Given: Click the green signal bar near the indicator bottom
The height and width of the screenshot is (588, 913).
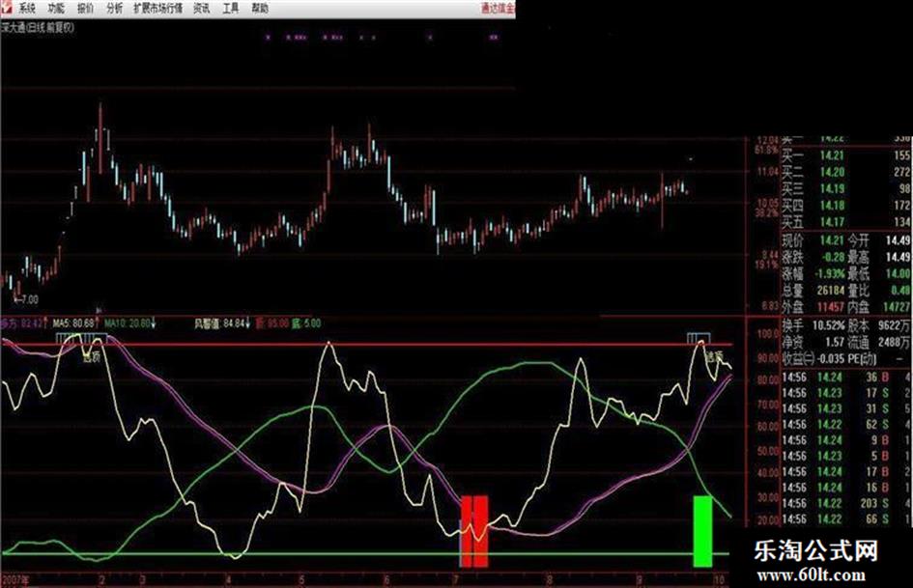Looking at the screenshot, I should (702, 531).
